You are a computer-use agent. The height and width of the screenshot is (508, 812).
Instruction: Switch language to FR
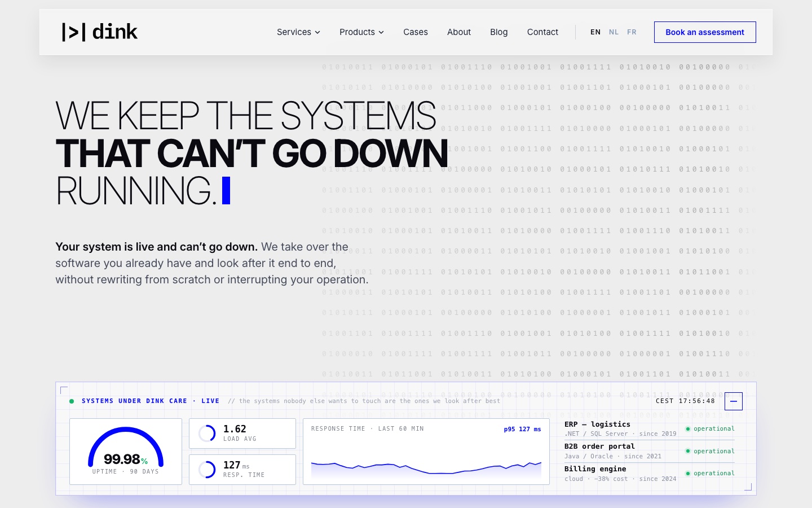click(x=632, y=32)
